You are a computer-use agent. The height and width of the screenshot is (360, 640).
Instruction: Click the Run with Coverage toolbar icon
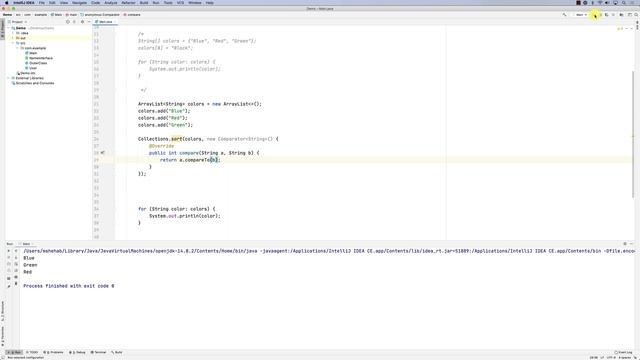[607, 15]
